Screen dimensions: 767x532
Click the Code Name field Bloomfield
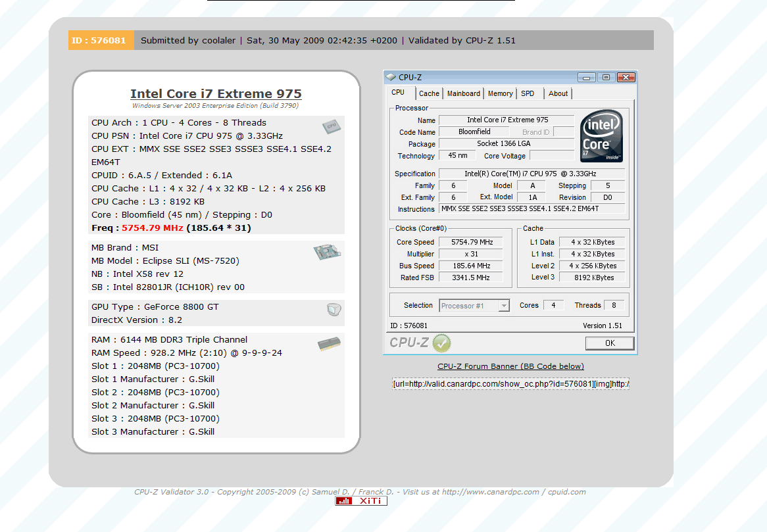474,132
